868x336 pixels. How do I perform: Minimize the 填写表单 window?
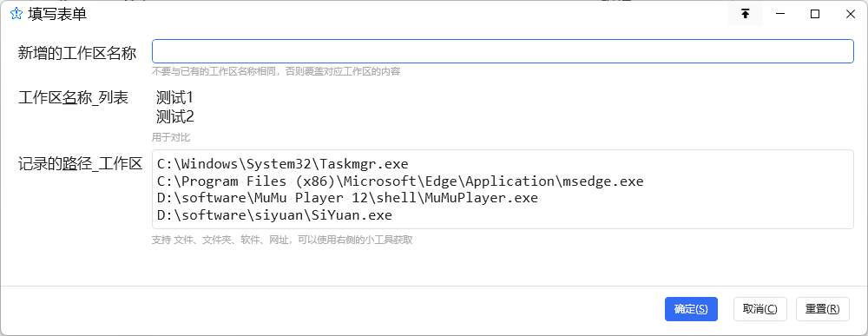pos(780,15)
